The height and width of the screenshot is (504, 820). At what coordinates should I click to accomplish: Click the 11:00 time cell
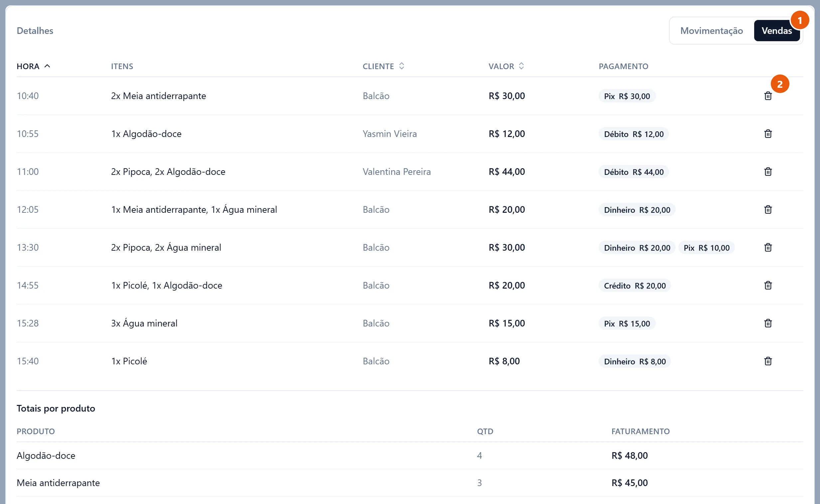pos(28,172)
